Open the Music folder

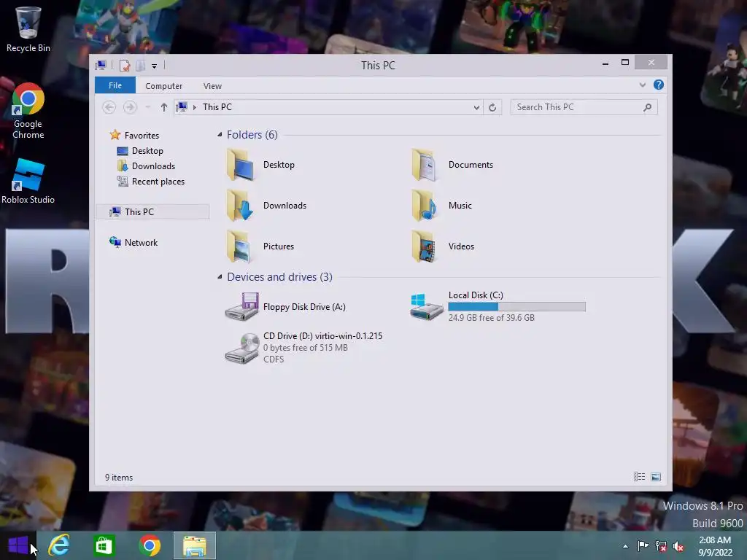(x=441, y=206)
